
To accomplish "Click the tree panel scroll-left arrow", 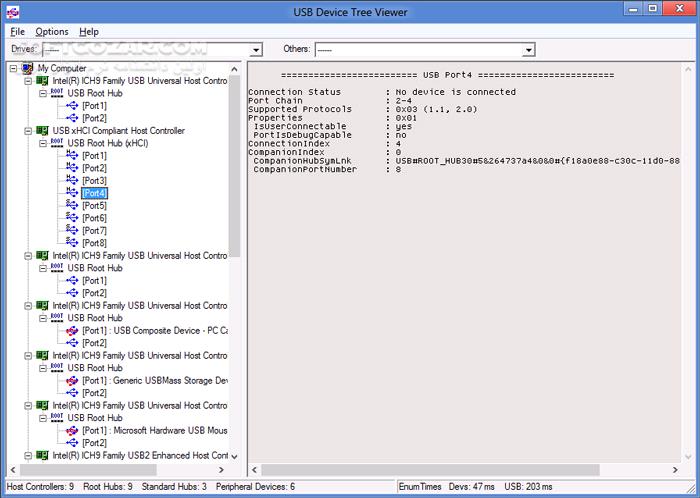I will click(x=13, y=470).
